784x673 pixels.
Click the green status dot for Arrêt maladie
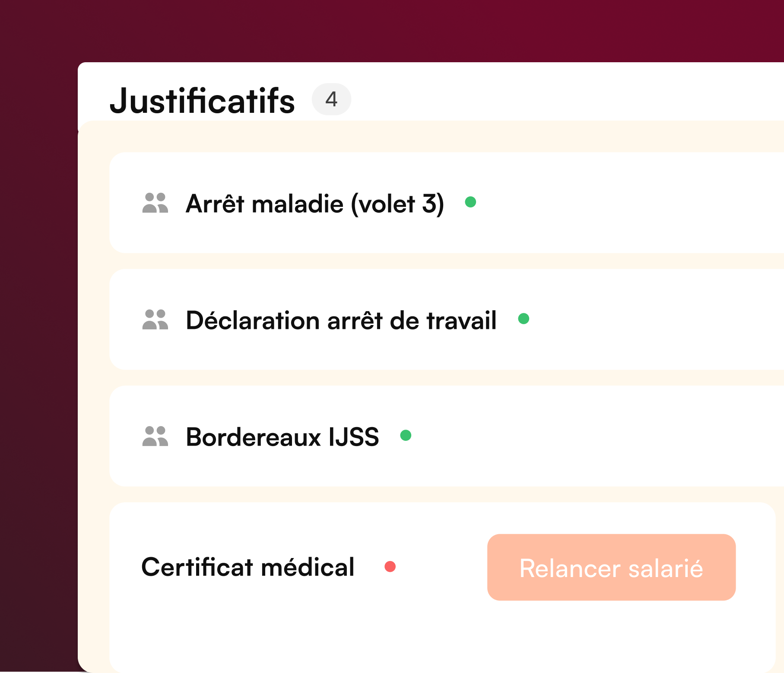click(x=470, y=202)
